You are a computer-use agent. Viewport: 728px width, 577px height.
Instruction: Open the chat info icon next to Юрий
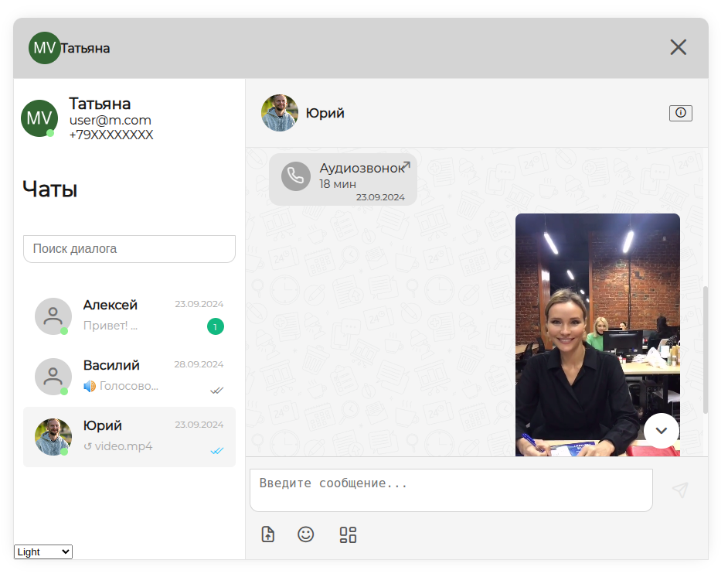click(x=680, y=113)
